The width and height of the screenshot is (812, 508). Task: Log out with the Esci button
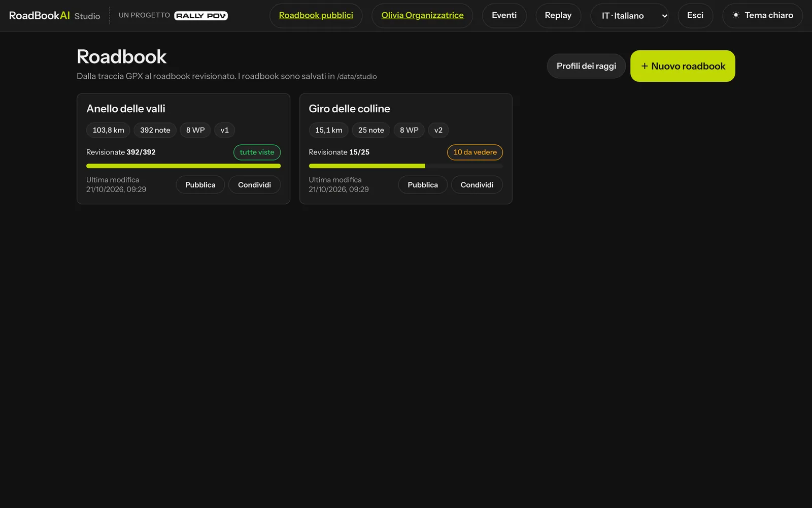tap(695, 16)
